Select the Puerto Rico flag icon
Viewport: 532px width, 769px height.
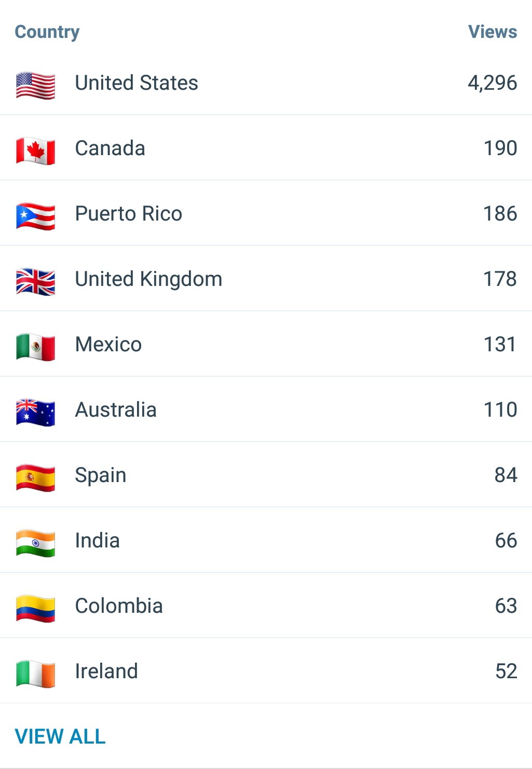[x=35, y=216]
